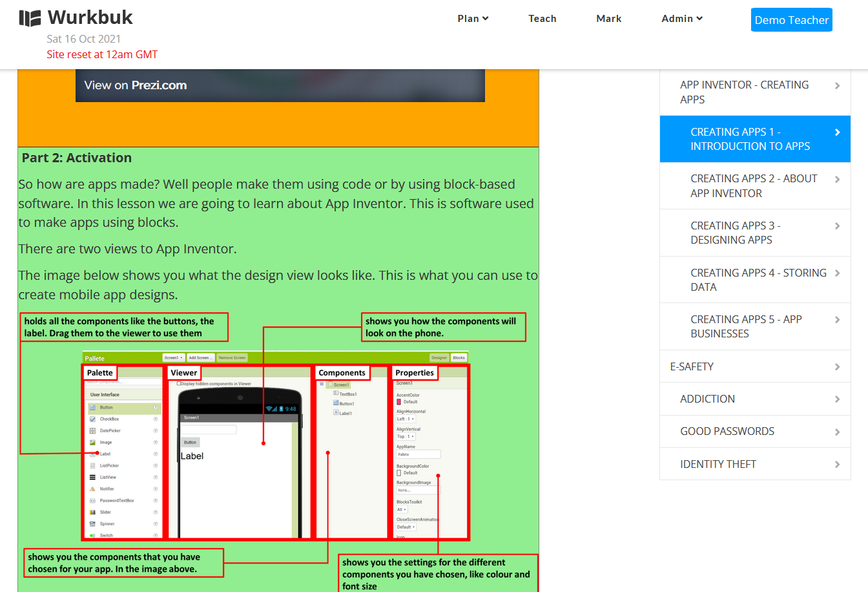Select the CheckBox component icon in the Palette
The height and width of the screenshot is (592, 868).
coord(92,419)
